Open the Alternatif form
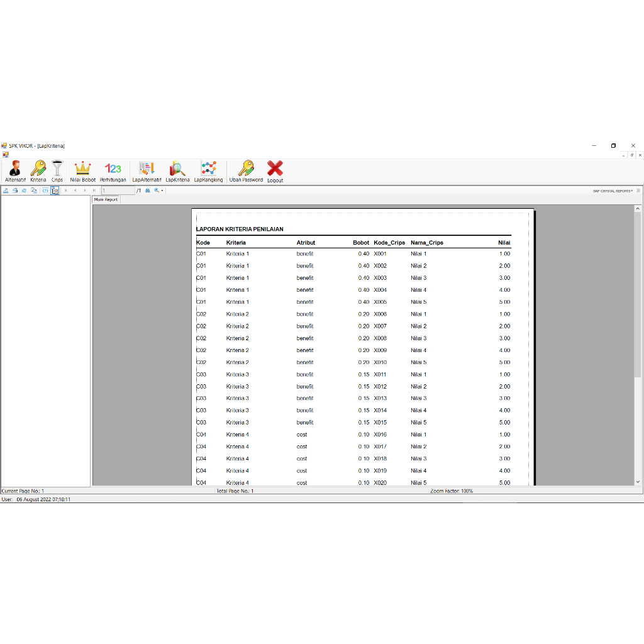The image size is (644, 644). (x=15, y=171)
